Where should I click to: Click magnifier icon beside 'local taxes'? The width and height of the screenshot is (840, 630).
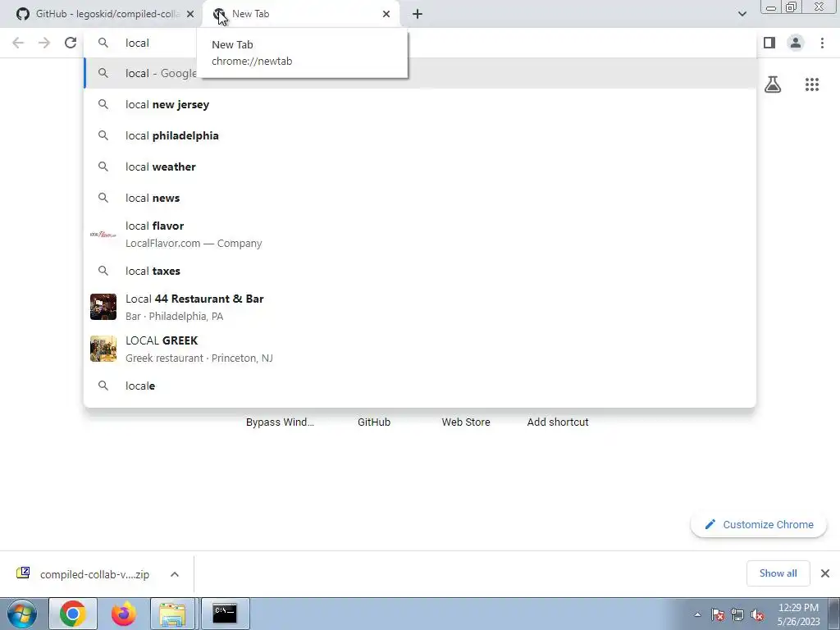[x=103, y=271]
